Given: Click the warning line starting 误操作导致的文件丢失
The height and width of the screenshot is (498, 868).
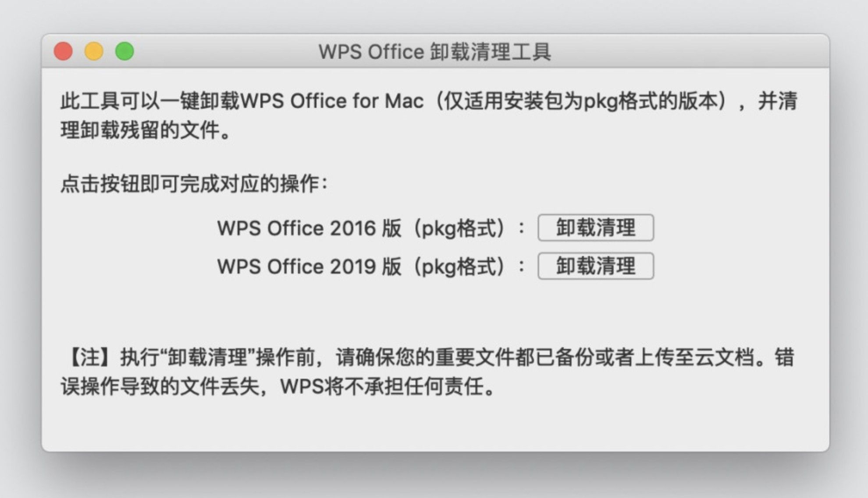Looking at the screenshot, I should point(279,387).
